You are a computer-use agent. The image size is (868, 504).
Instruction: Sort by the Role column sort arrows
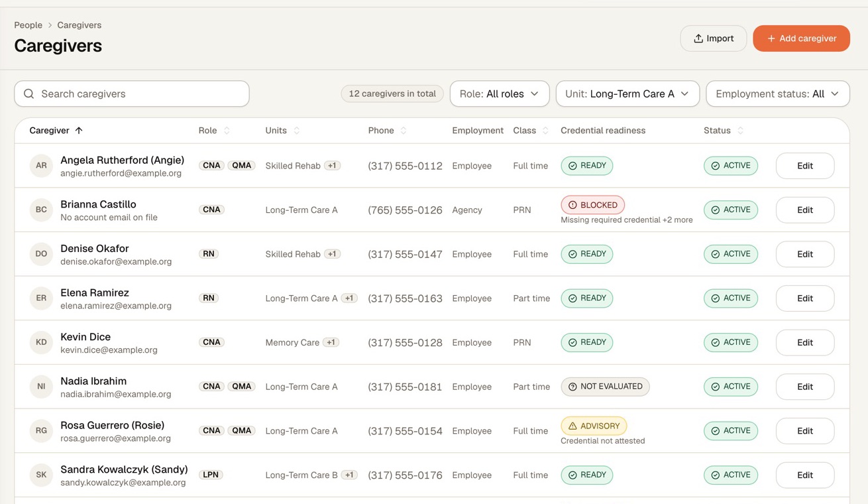[x=227, y=131]
